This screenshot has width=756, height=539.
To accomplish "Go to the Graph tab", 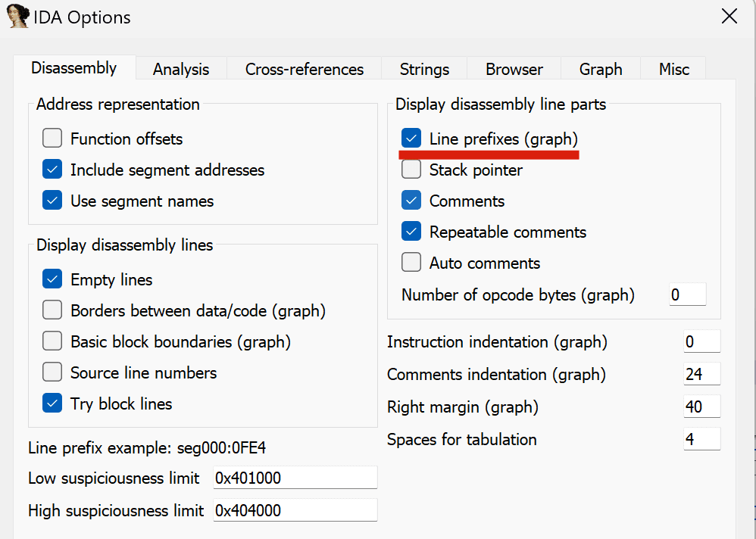I will 601,69.
